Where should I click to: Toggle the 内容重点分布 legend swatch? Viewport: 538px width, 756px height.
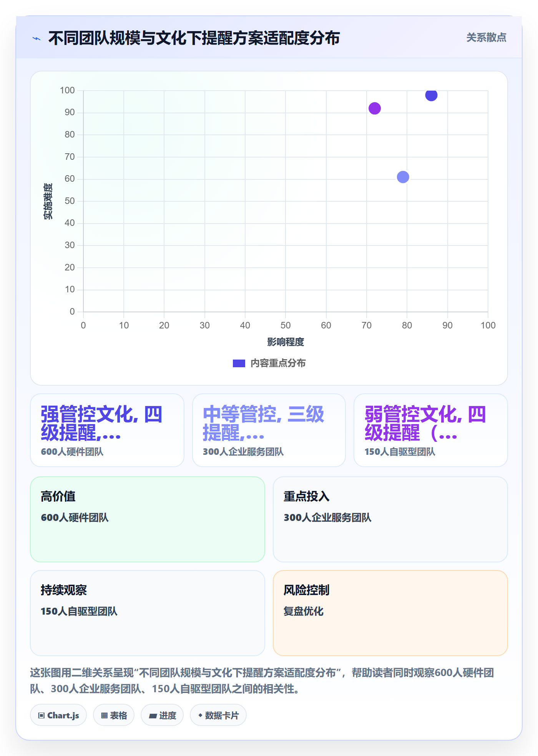tap(239, 363)
